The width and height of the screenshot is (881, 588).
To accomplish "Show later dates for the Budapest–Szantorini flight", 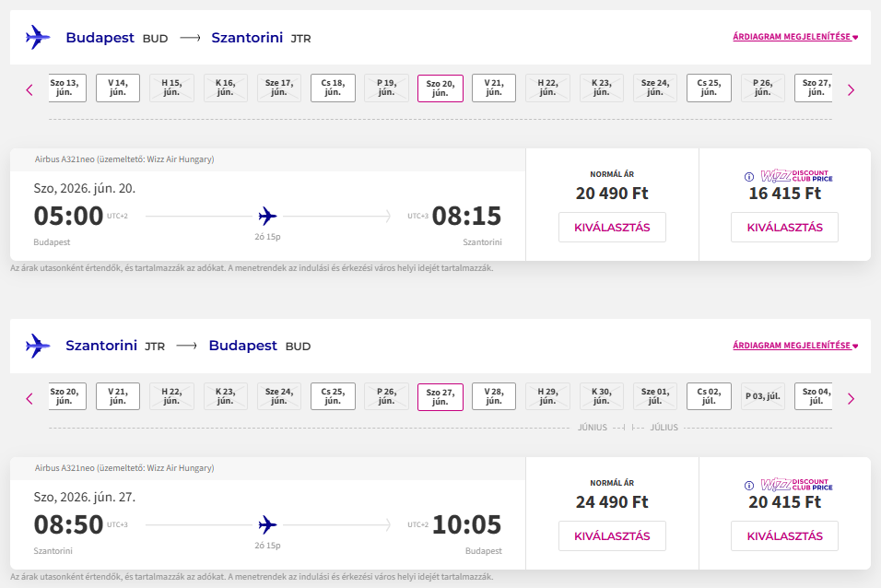I will [851, 89].
